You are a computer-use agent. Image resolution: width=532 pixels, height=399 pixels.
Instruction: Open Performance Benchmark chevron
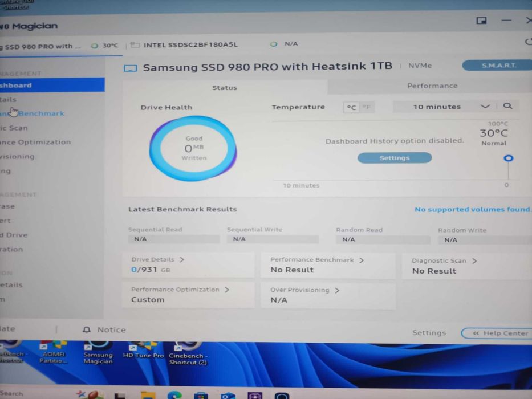[x=362, y=260]
